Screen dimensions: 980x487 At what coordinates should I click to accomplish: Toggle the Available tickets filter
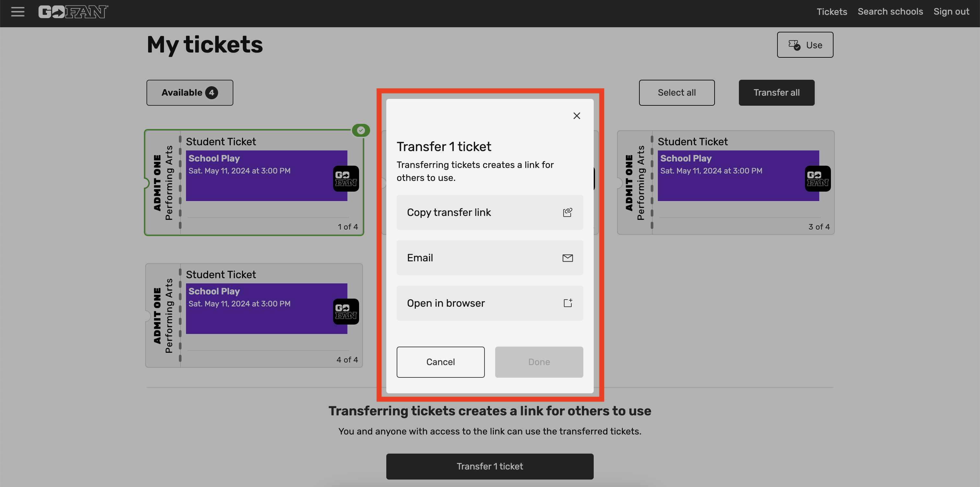pyautogui.click(x=190, y=92)
